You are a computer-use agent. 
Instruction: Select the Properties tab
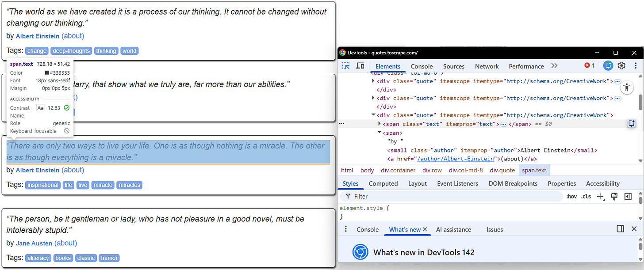(x=562, y=183)
